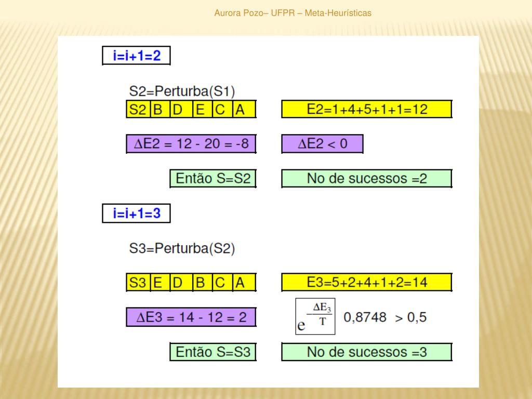Click the 'S2=Perturba(S1)' label
Image resolution: width=532 pixels, height=399 pixels.
[x=182, y=91]
